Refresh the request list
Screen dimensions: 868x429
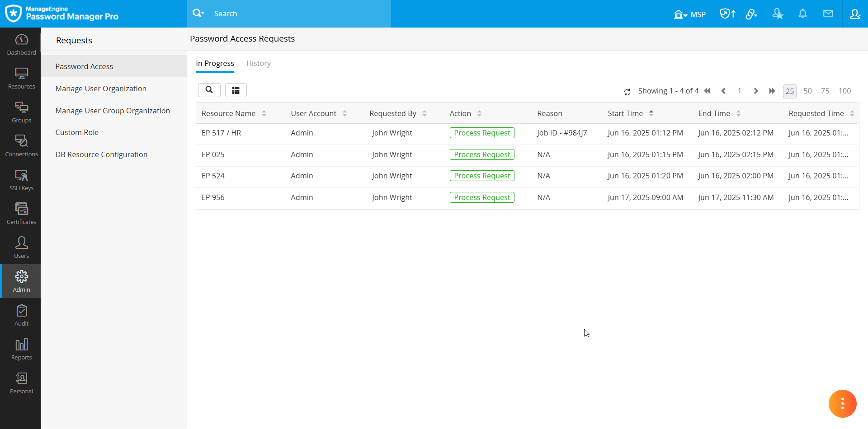tap(627, 91)
